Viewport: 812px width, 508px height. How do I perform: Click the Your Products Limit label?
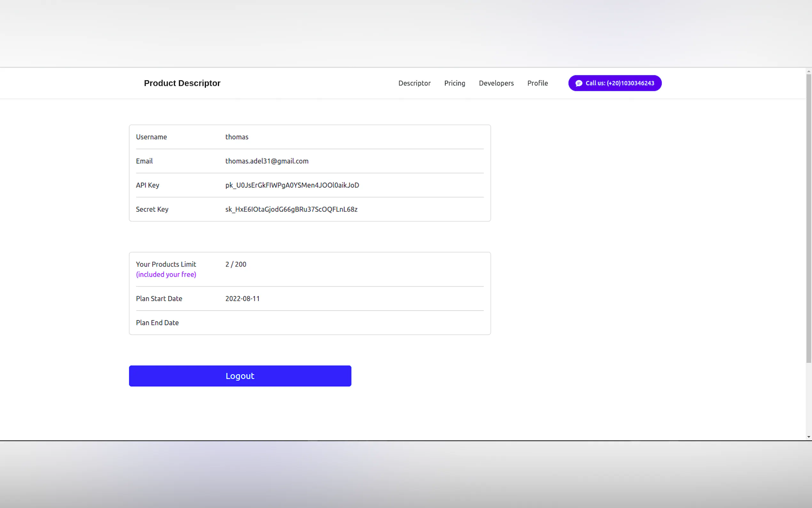(166, 265)
